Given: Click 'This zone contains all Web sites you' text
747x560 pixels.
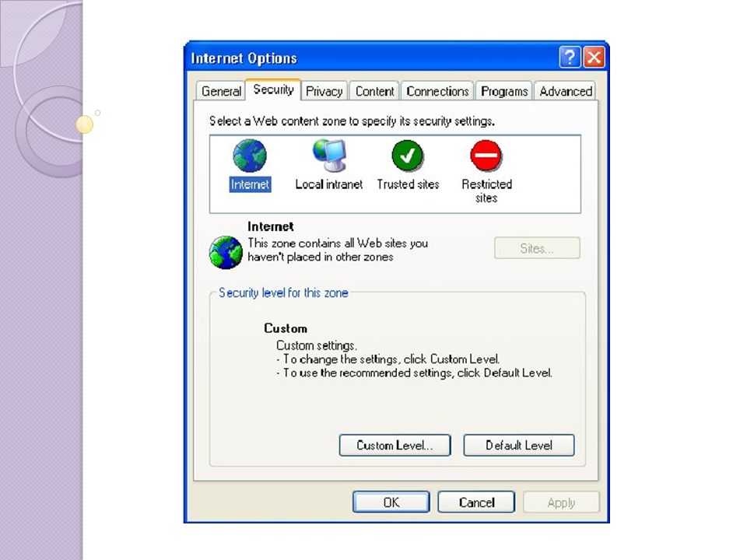Looking at the screenshot, I should [338, 243].
